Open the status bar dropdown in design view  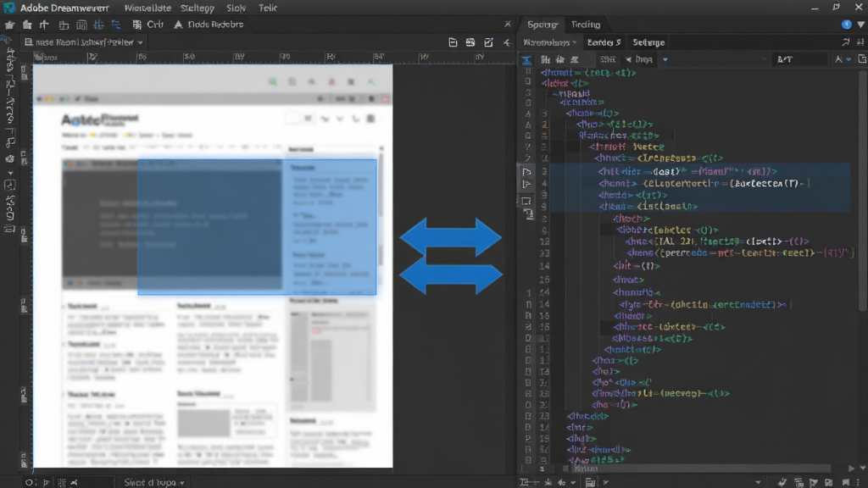point(154,482)
